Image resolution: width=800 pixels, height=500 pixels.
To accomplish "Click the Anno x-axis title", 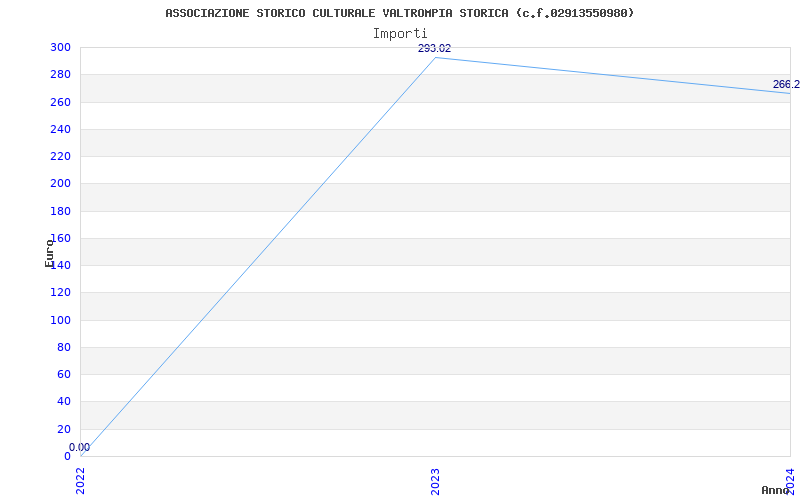I will point(775,490).
